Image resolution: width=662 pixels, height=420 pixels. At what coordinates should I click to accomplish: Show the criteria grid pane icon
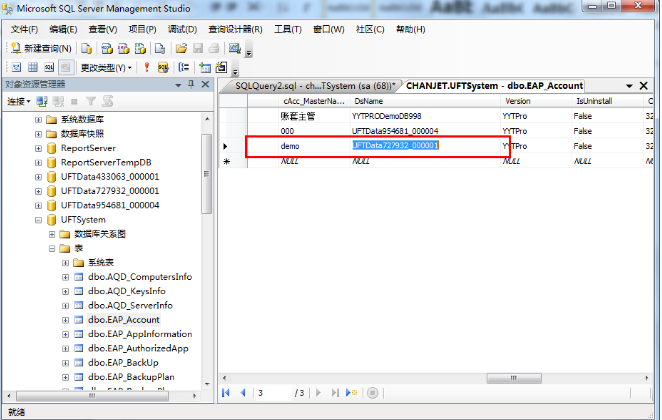click(33, 67)
